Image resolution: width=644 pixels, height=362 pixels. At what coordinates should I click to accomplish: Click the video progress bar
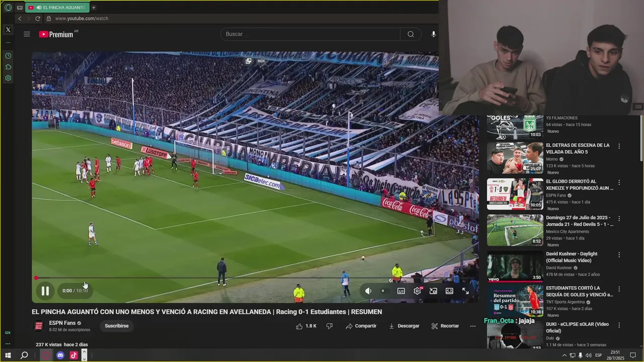tap(255, 278)
